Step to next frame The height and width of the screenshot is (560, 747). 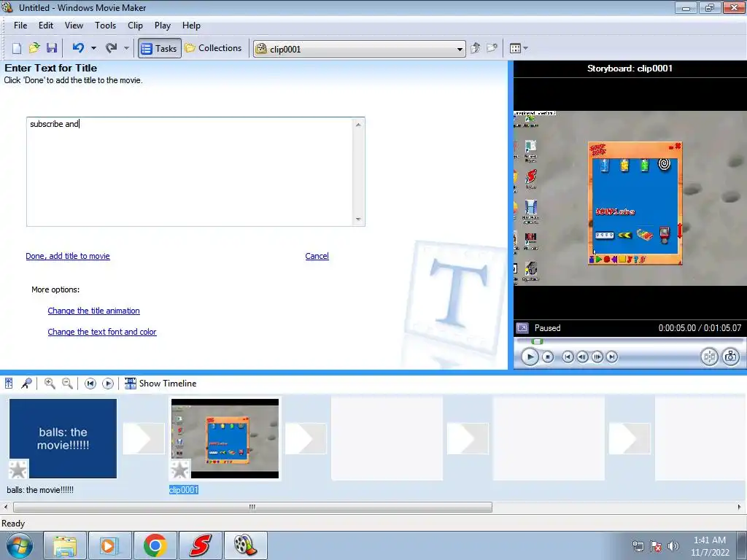(x=597, y=357)
